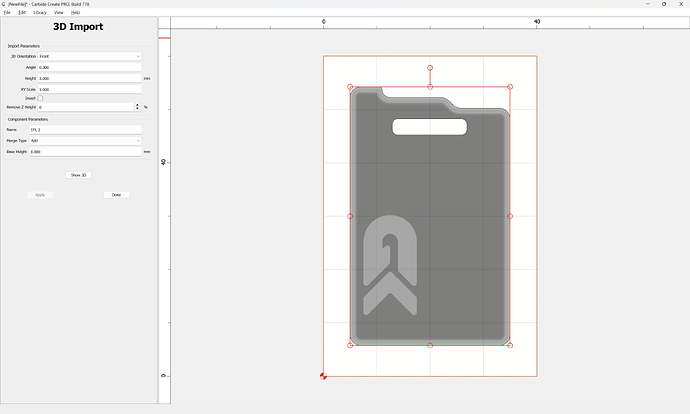Image resolution: width=690 pixels, height=414 pixels.
Task: Click the top-left selection handle
Action: click(x=350, y=87)
